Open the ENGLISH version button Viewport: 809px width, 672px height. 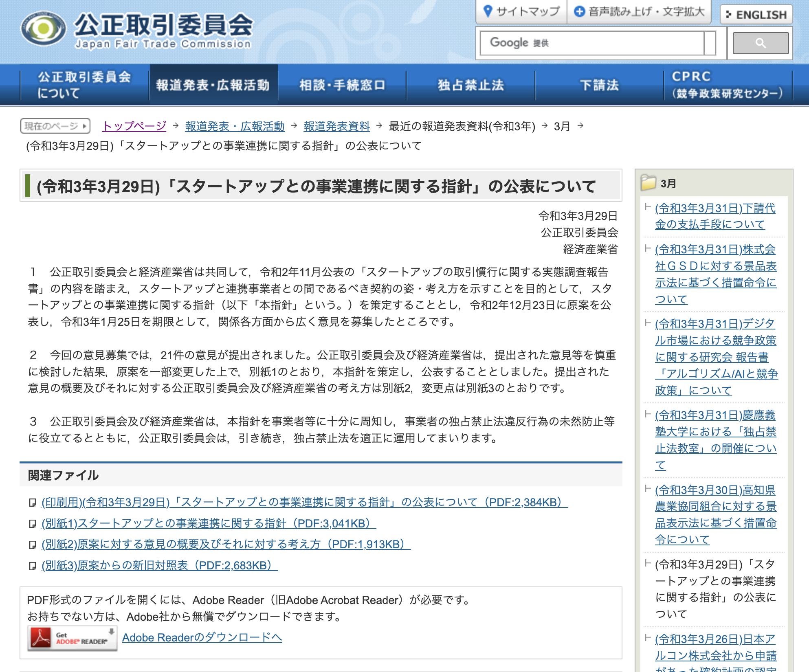pyautogui.click(x=756, y=15)
